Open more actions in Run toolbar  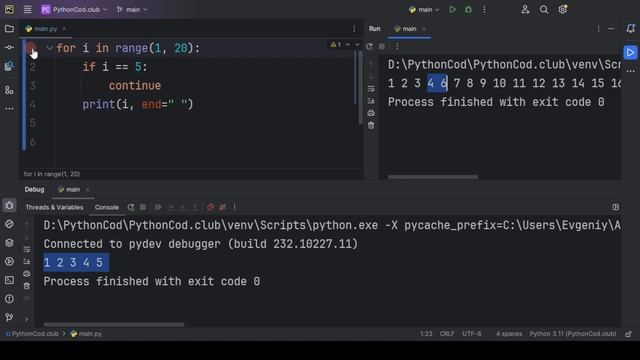(x=397, y=47)
